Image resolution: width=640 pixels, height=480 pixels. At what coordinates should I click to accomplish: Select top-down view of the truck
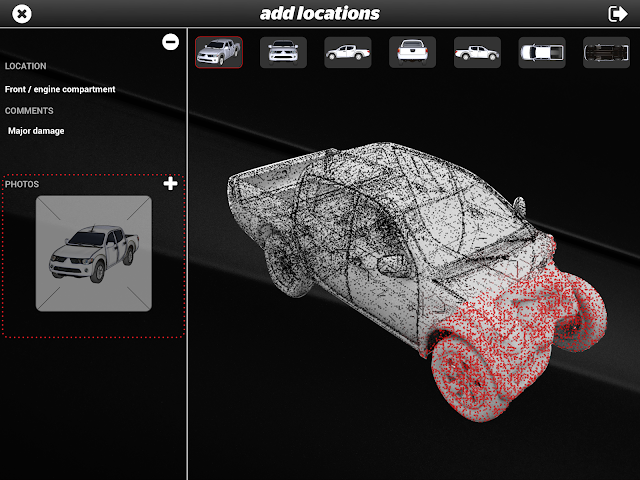pyautogui.click(x=542, y=52)
